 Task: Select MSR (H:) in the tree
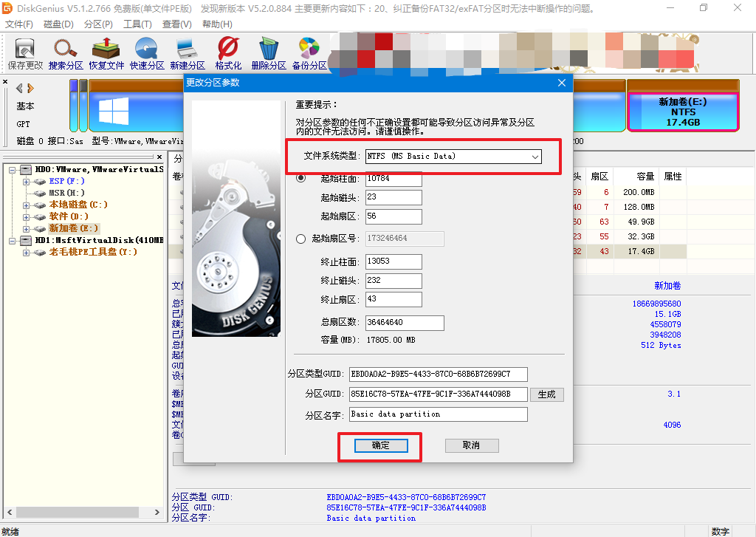pyautogui.click(x=66, y=193)
